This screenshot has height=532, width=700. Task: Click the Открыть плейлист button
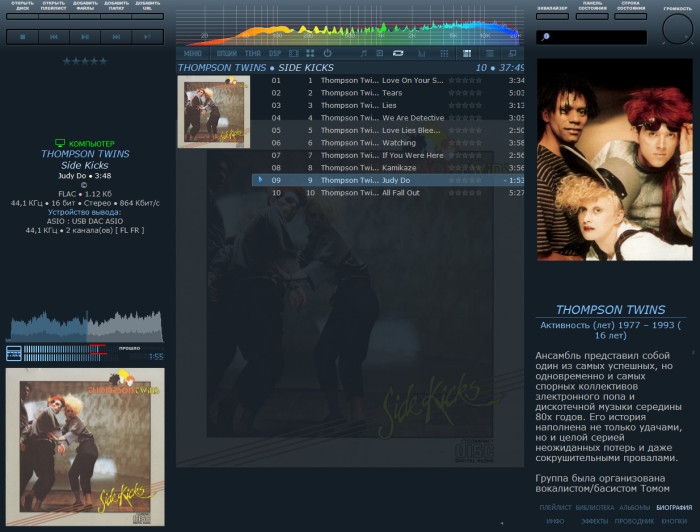point(53,10)
